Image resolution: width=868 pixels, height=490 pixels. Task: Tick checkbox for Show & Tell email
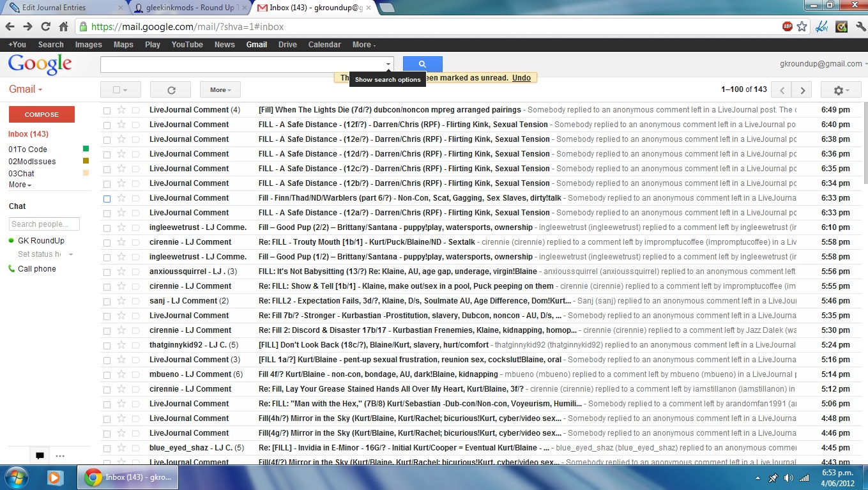click(x=107, y=287)
